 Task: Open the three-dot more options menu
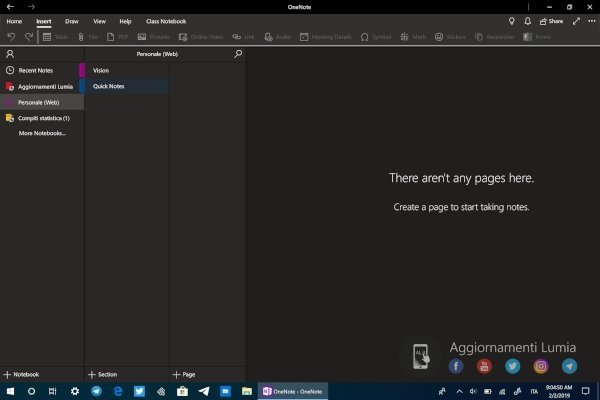592,21
